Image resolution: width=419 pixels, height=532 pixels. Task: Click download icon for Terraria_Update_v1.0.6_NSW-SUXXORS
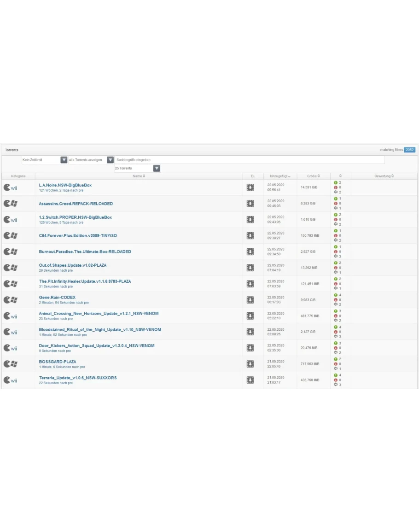pyautogui.click(x=250, y=380)
